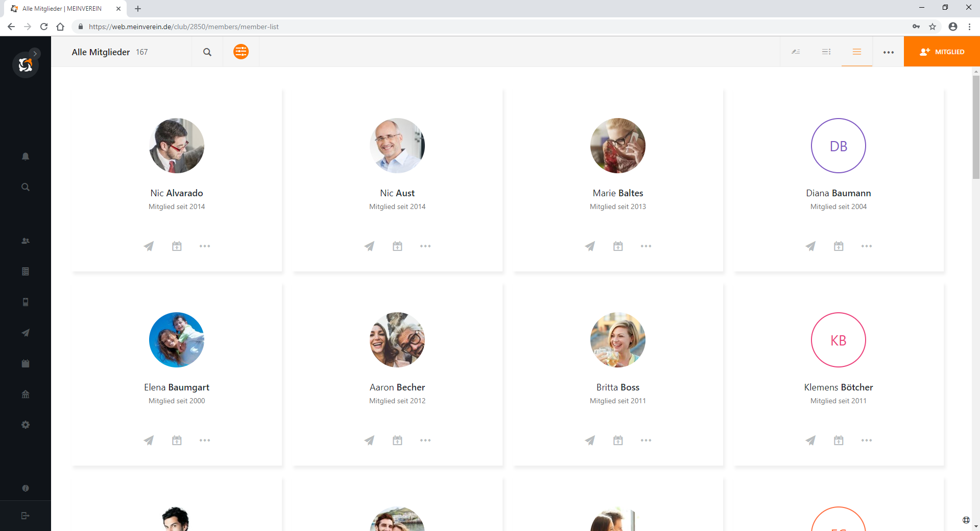Screen dimensions: 980x531
Task: Open more options for Klemens Bötcher
Action: pos(867,441)
